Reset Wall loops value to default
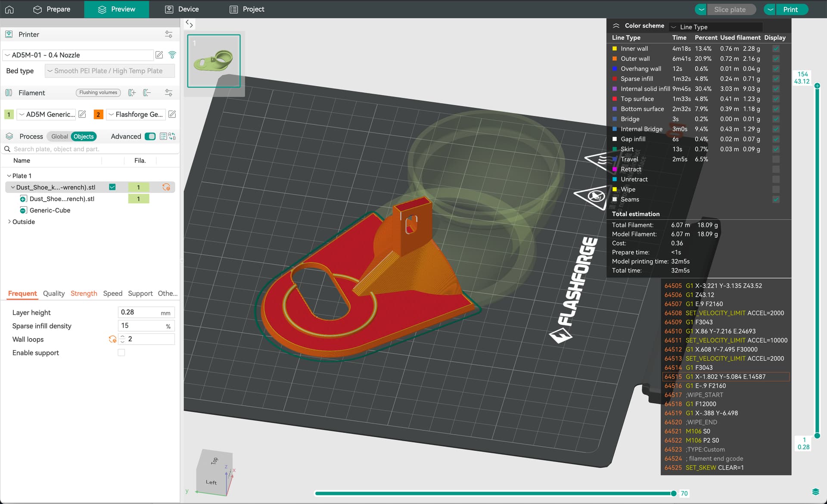Screen dimensions: 827x504 [x=112, y=339]
